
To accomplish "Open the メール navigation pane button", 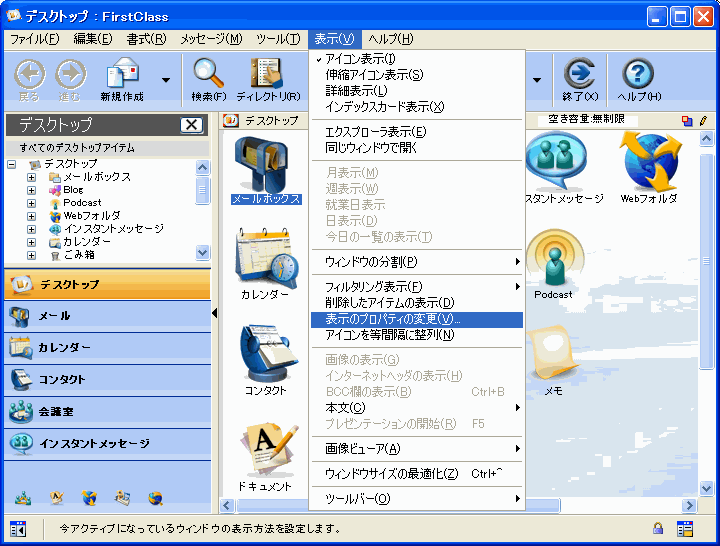I will (106, 316).
